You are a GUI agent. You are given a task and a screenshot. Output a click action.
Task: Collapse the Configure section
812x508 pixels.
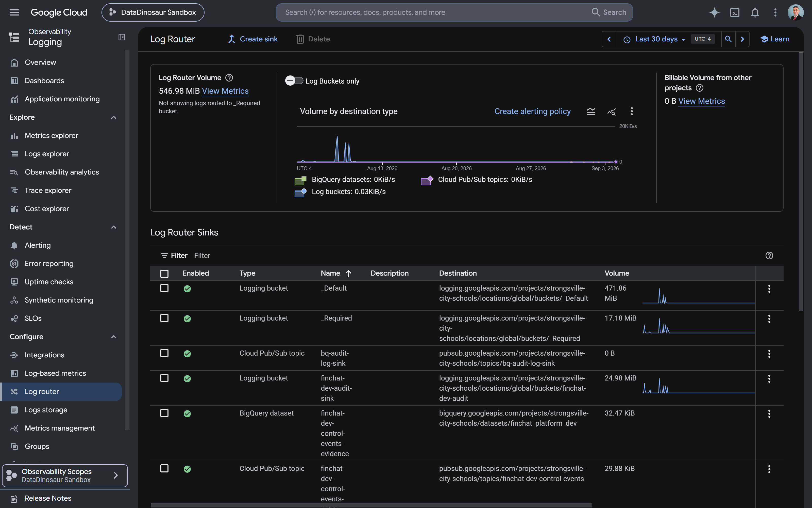(113, 337)
